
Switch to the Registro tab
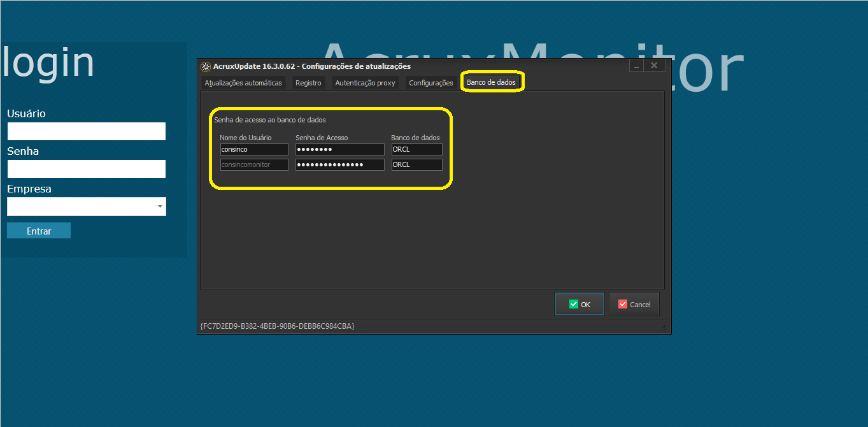(x=308, y=83)
